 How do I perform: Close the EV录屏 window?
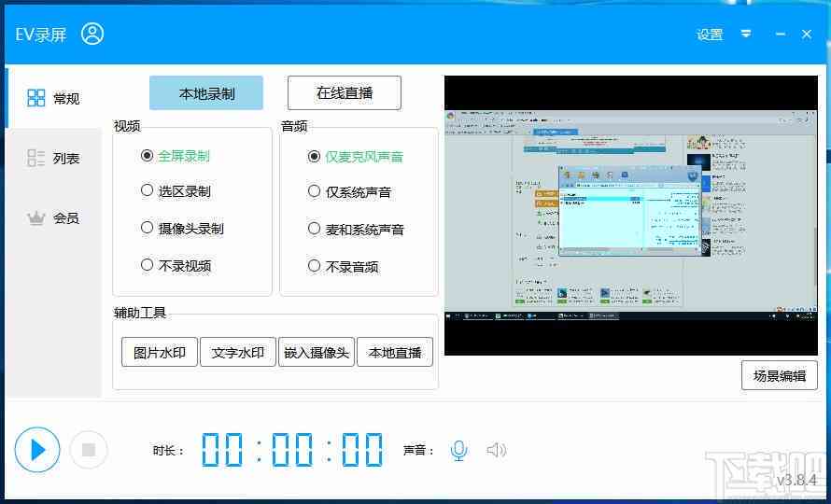(807, 34)
